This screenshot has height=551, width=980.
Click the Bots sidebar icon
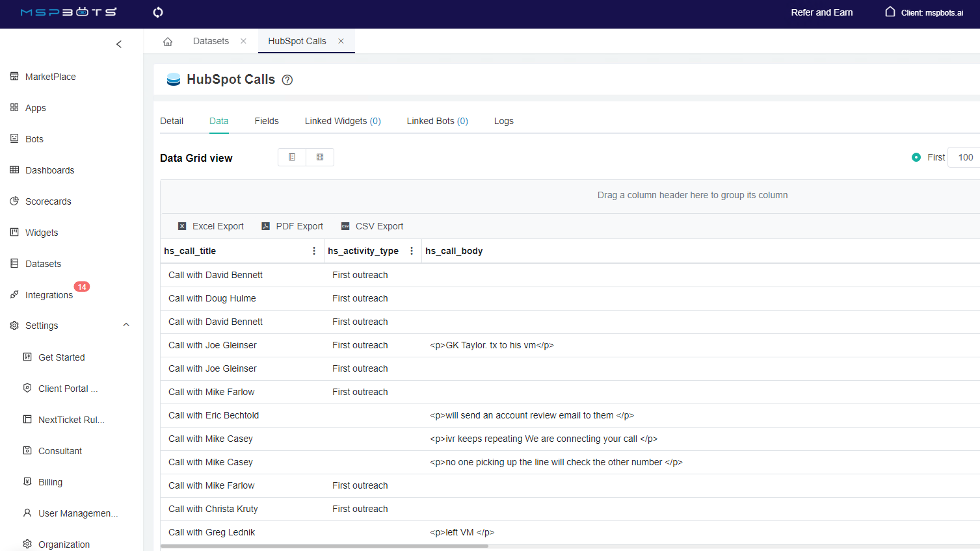pyautogui.click(x=14, y=138)
